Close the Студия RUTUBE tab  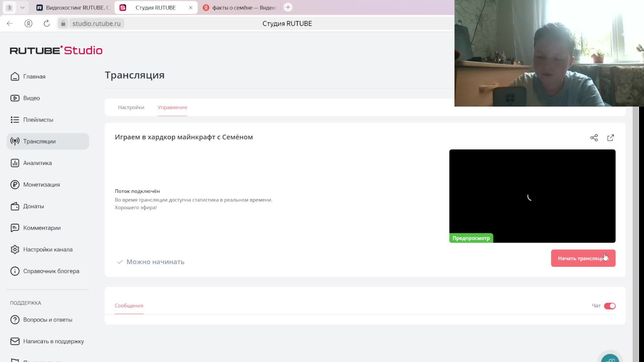point(191,7)
